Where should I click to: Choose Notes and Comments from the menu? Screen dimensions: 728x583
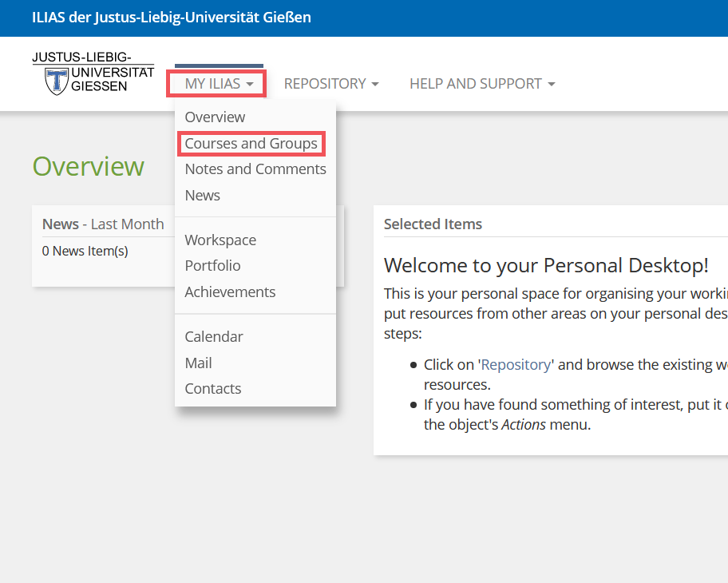(x=255, y=169)
